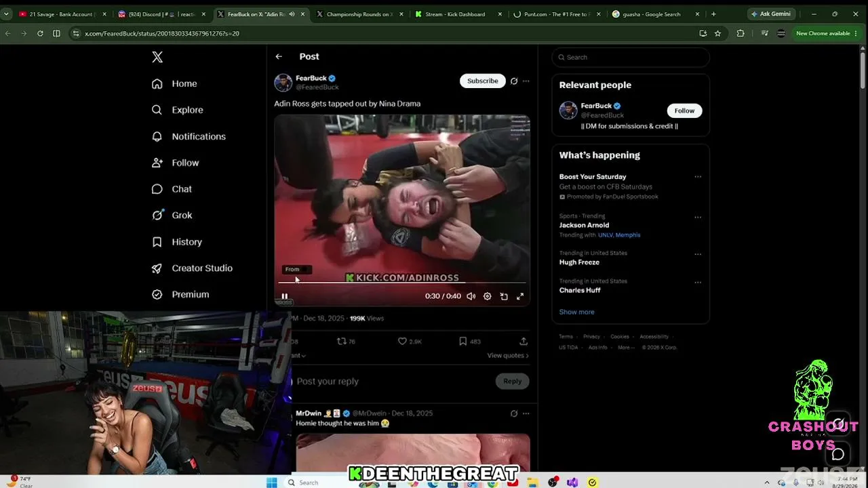Reload the current page
This screenshot has width=868, height=488.
coord(40,33)
